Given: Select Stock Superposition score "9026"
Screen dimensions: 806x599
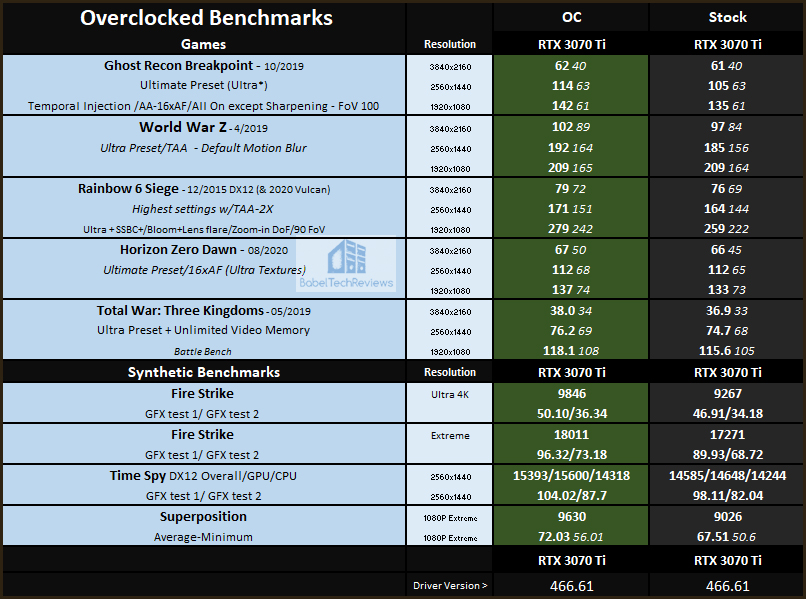Looking at the screenshot, I should click(x=727, y=517).
